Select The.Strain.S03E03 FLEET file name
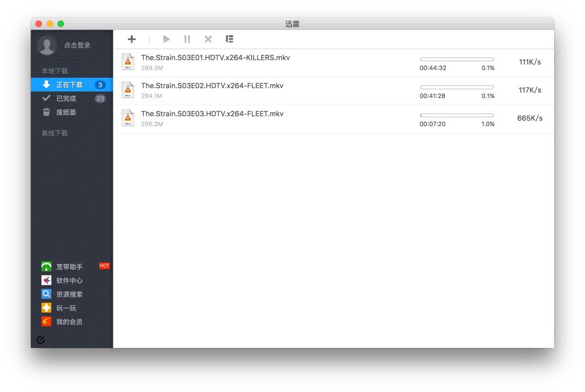Screen dimensions: 585x392 pyautogui.click(x=212, y=114)
